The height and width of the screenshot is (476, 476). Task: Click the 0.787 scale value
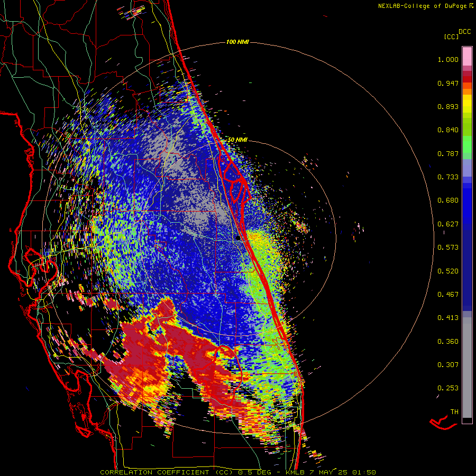(448, 153)
